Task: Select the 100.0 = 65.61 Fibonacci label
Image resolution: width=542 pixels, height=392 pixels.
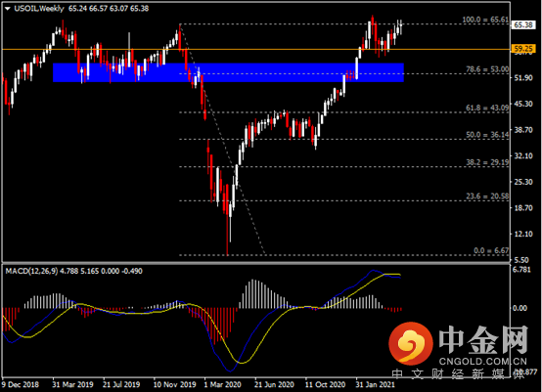Action: 485,20
